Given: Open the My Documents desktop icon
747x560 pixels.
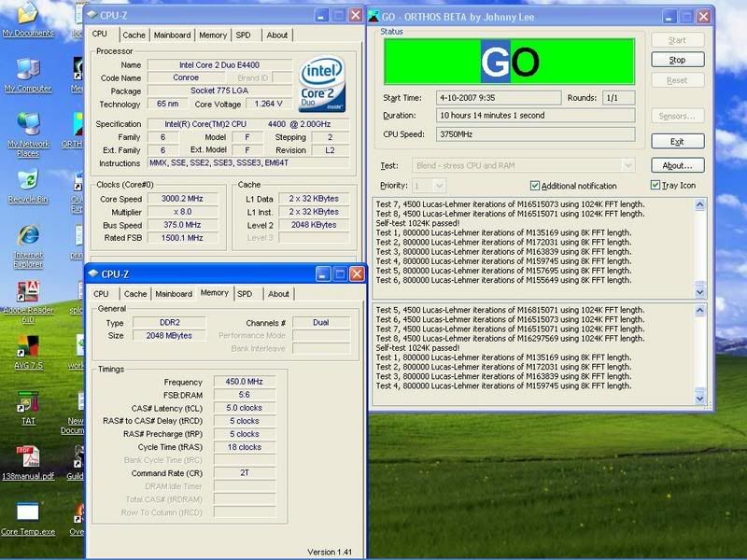Looking at the screenshot, I should click(28, 20).
